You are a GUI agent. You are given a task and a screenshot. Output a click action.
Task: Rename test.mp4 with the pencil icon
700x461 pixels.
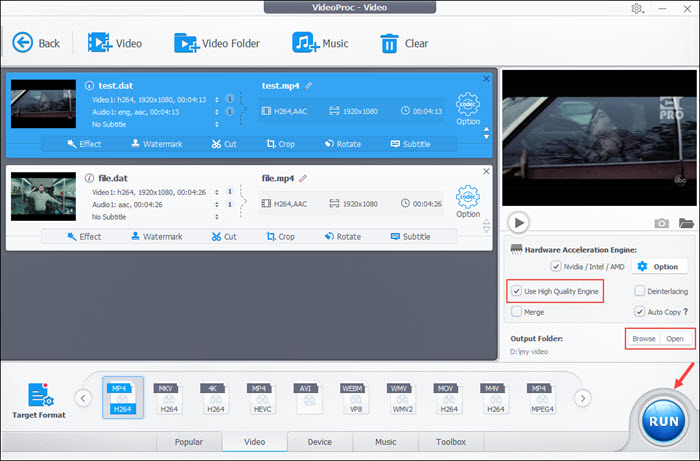(308, 86)
